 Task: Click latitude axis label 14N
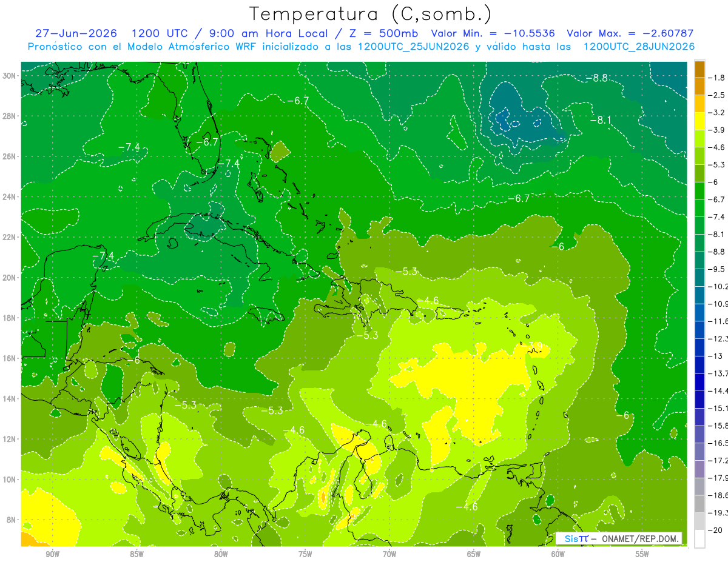(x=10, y=399)
